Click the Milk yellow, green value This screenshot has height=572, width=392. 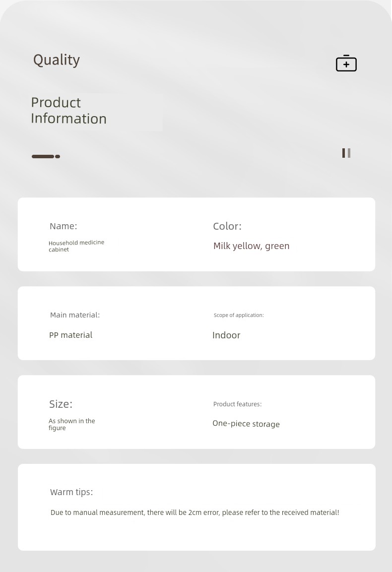tap(251, 246)
